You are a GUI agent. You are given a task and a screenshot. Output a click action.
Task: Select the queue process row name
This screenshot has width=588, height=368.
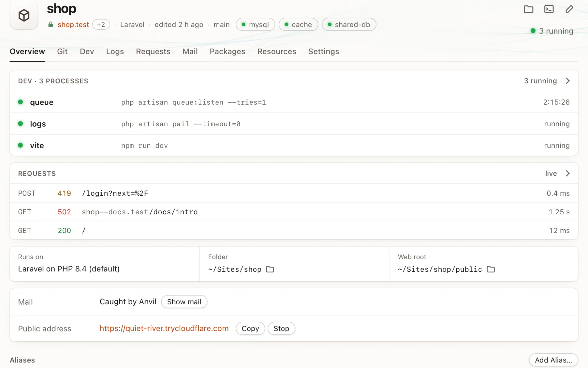point(42,102)
